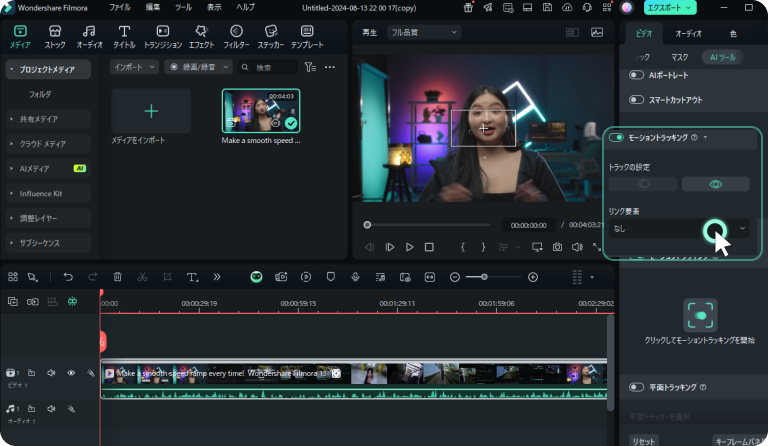Click the preview playback progress handle
This screenshot has width=768, height=446.
(x=367, y=225)
